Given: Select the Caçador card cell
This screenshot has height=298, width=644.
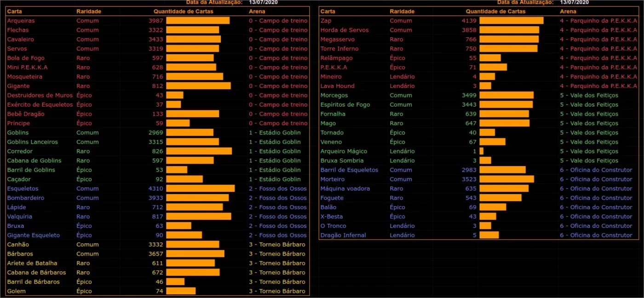Looking at the screenshot, I should point(18,179).
